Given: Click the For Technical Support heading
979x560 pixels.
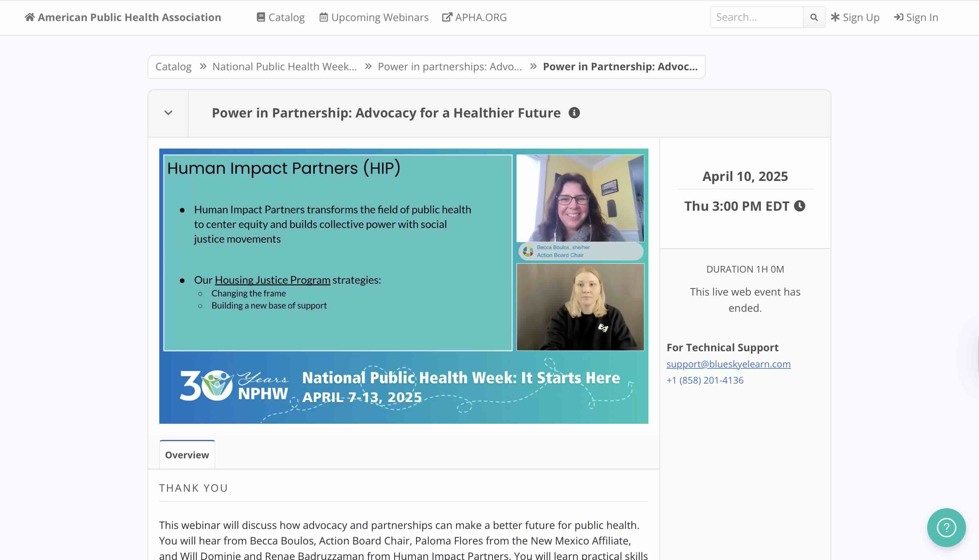Looking at the screenshot, I should click(722, 348).
